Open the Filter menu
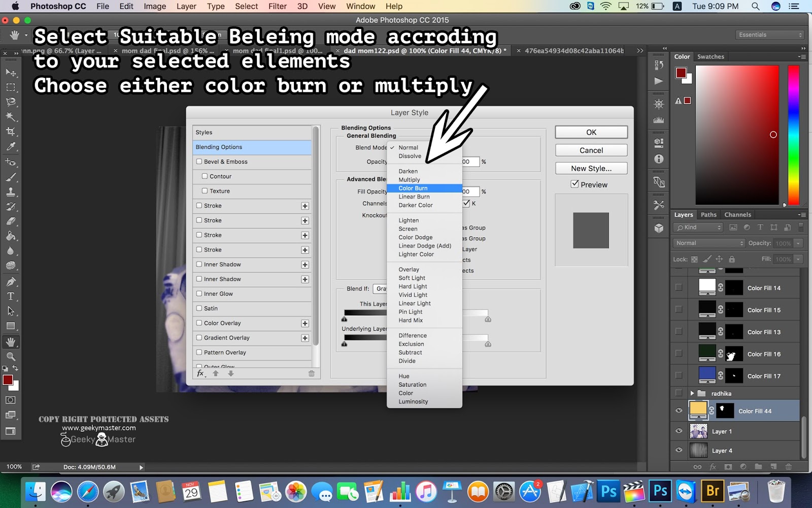Viewport: 812px width, 508px height. point(277,6)
